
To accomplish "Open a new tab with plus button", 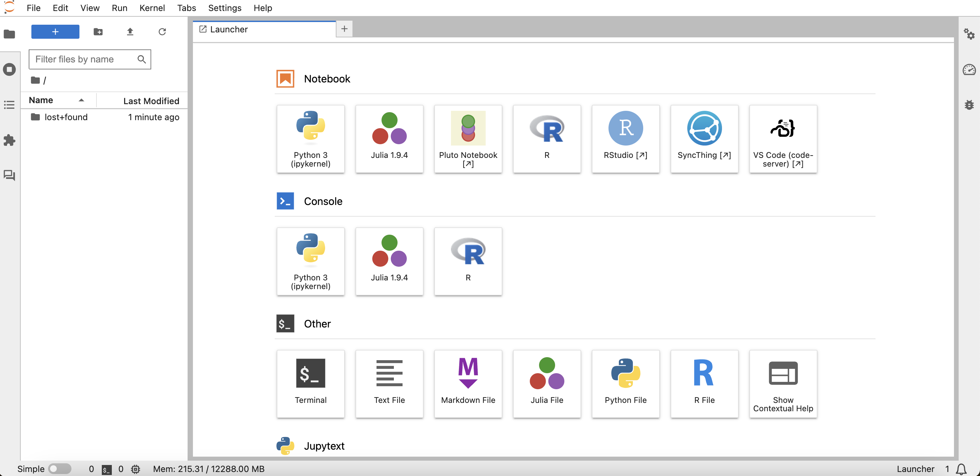I will click(x=344, y=29).
